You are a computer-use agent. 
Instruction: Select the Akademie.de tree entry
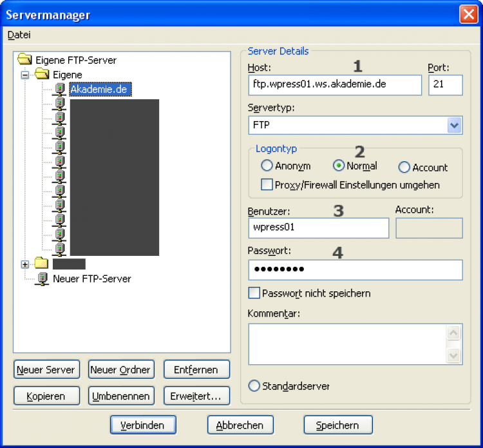[99, 89]
